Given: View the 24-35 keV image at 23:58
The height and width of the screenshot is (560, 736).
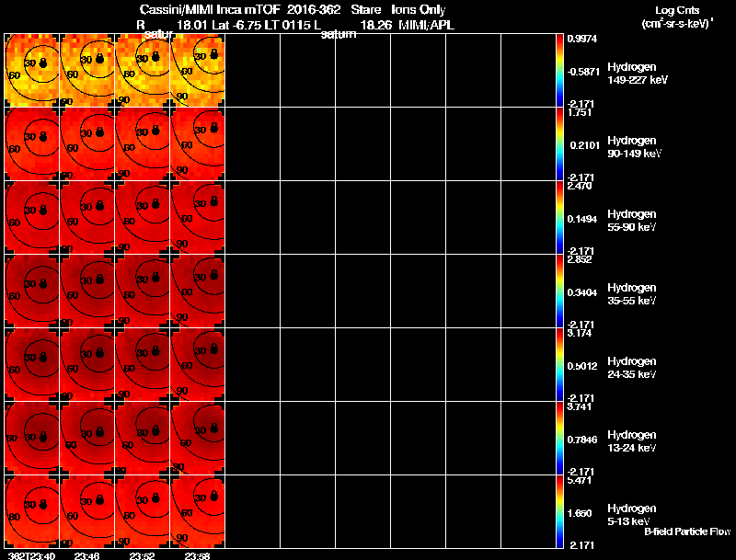Looking at the screenshot, I should click(x=198, y=365).
